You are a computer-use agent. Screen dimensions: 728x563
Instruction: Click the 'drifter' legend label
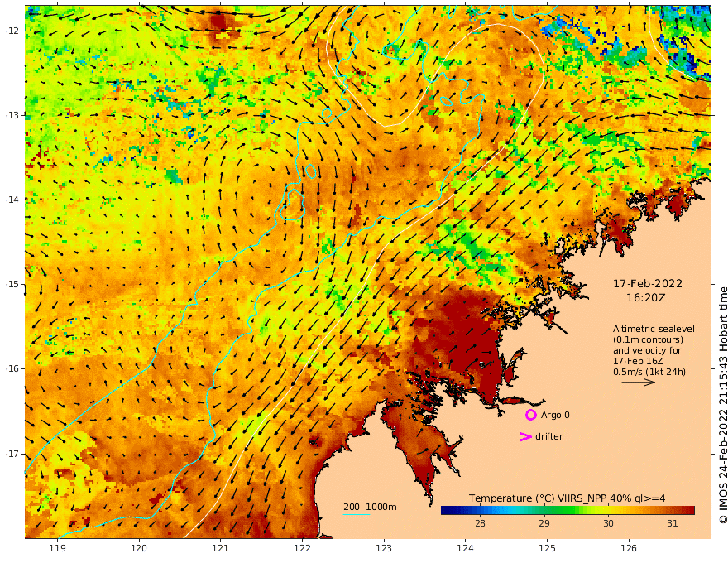click(549, 436)
